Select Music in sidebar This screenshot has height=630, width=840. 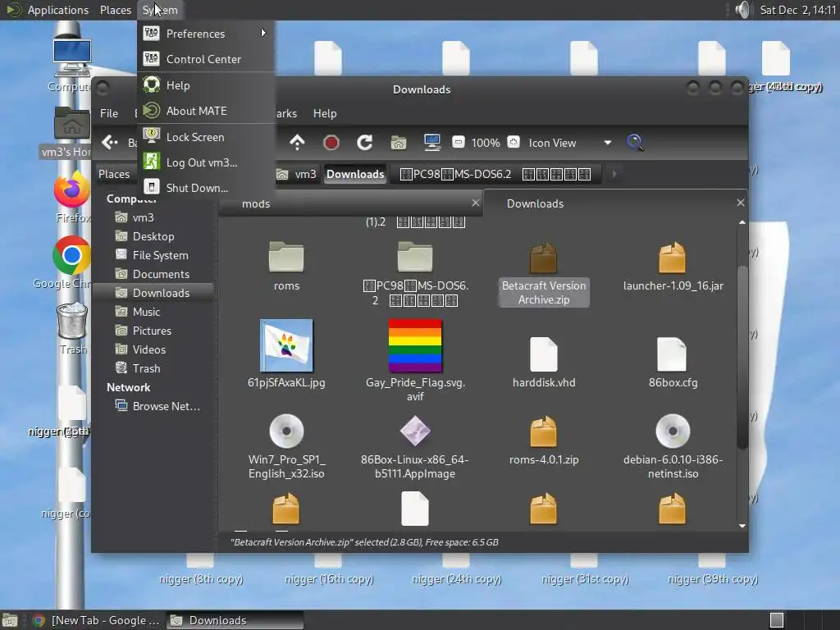tap(154, 312)
